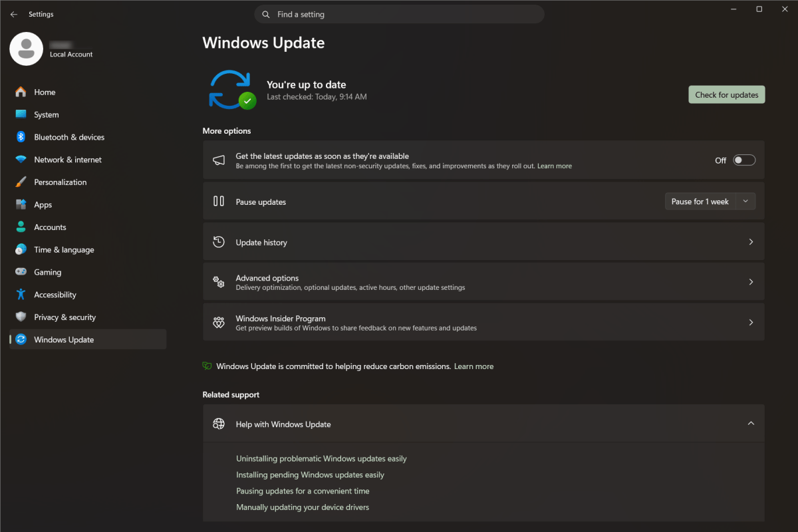Select Gaming in the sidebar
Image resolution: width=798 pixels, height=532 pixels.
(88, 272)
